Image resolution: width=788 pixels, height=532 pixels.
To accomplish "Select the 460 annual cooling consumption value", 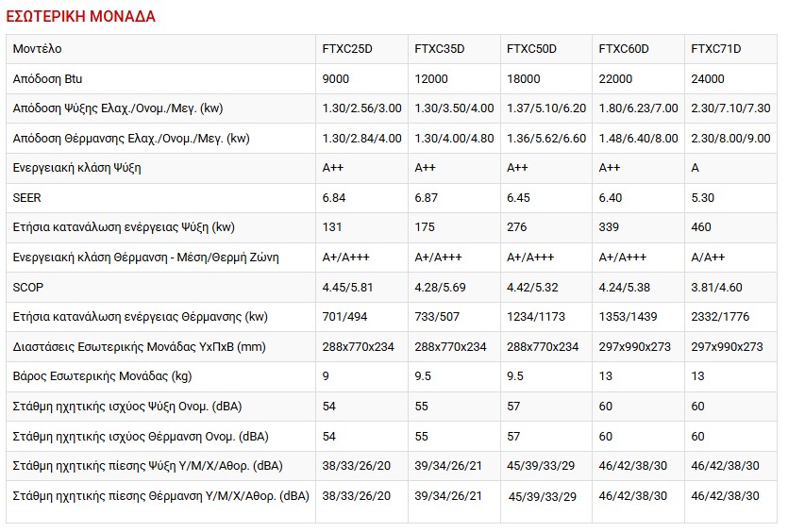I will pyautogui.click(x=701, y=227).
